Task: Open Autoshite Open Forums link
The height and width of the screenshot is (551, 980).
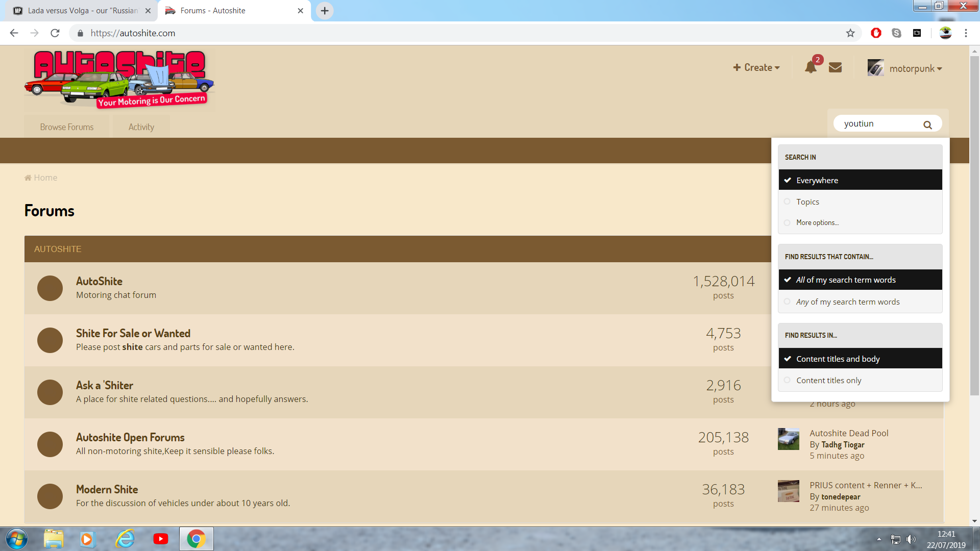Action: 130,437
